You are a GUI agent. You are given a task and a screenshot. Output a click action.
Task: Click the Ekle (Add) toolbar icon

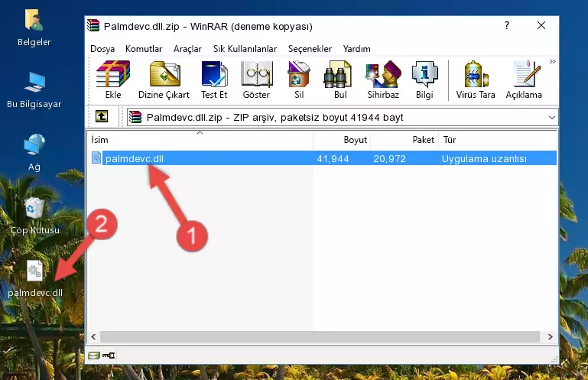113,80
